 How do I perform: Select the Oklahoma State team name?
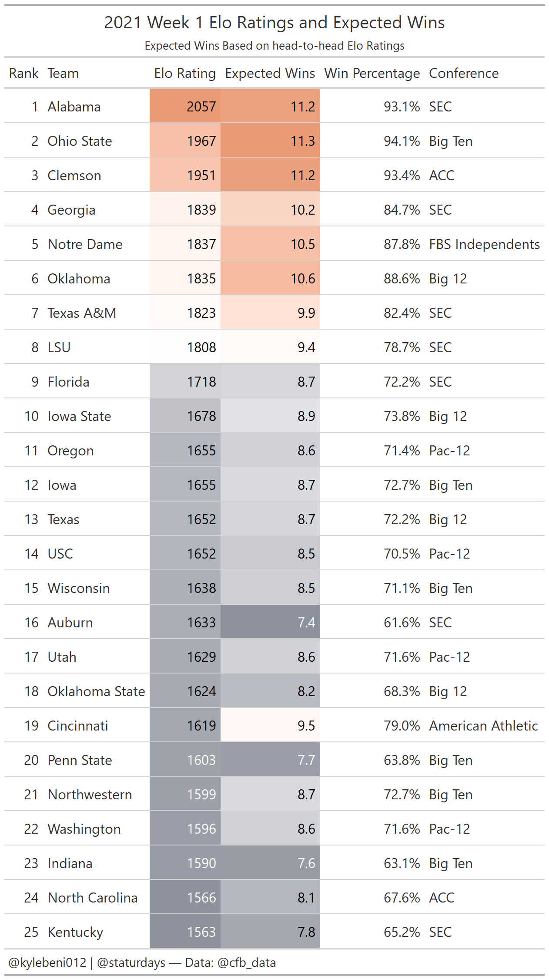pyautogui.click(x=96, y=691)
